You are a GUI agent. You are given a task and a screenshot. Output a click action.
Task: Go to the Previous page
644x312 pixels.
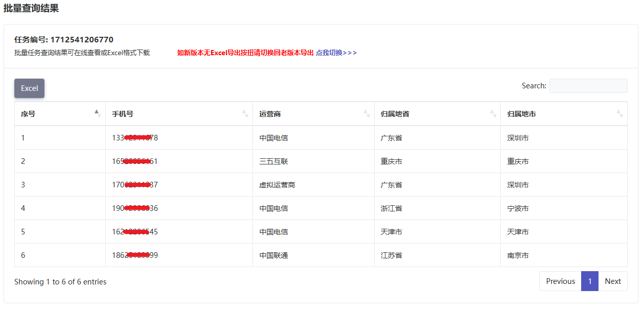pos(560,281)
